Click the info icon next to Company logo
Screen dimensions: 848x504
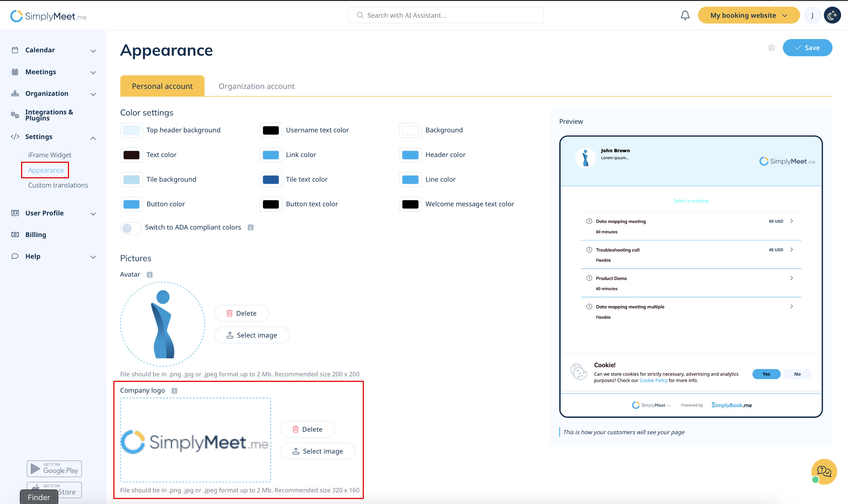[174, 390]
